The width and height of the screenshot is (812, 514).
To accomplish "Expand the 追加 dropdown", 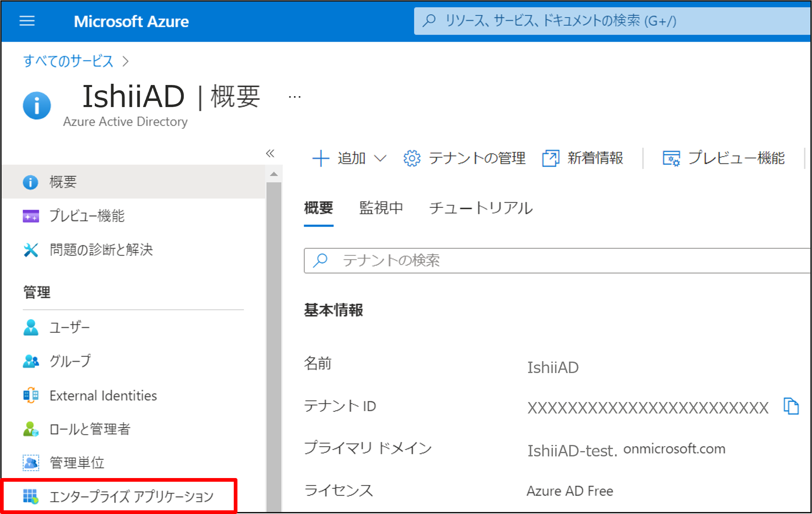I will coord(349,158).
